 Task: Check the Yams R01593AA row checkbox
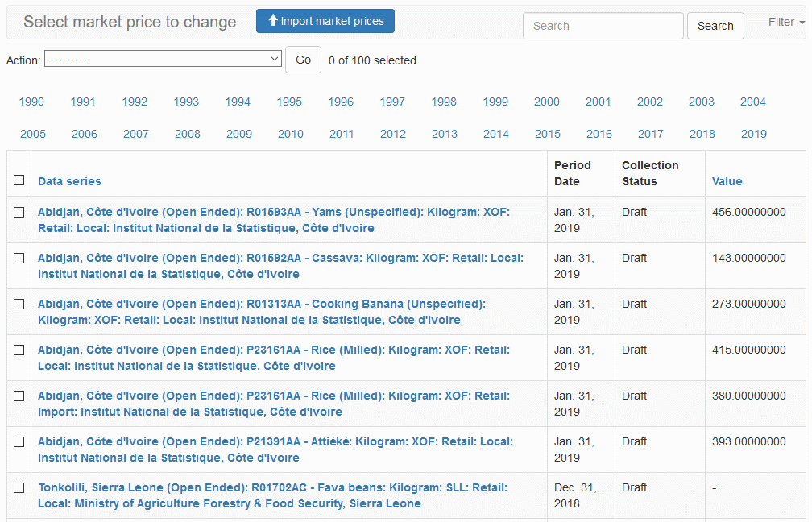coord(19,213)
